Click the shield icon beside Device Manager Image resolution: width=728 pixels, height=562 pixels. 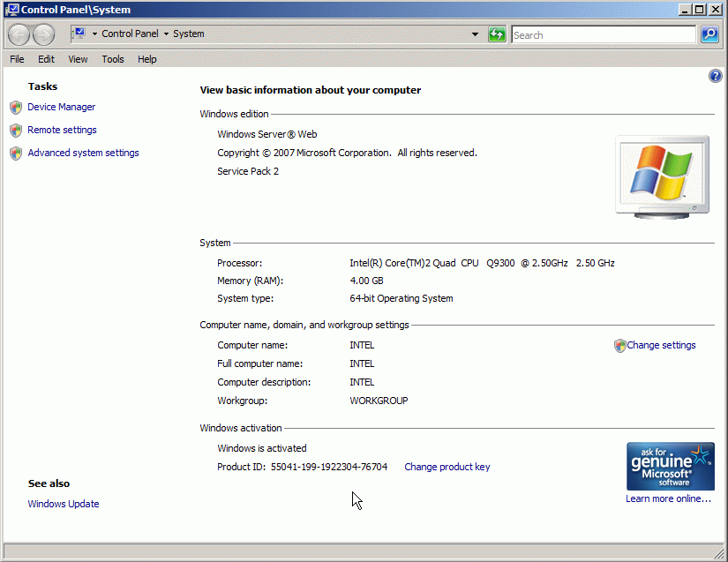(16, 108)
